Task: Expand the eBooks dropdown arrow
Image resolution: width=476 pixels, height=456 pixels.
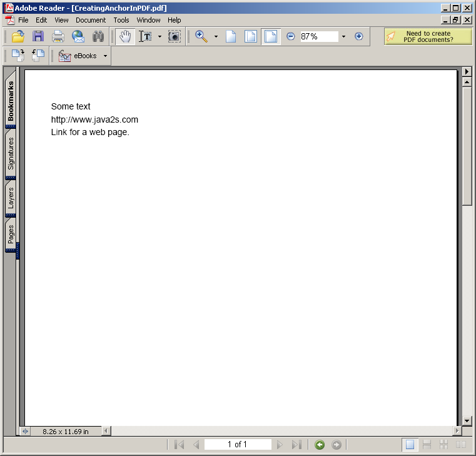Action: 105,56
